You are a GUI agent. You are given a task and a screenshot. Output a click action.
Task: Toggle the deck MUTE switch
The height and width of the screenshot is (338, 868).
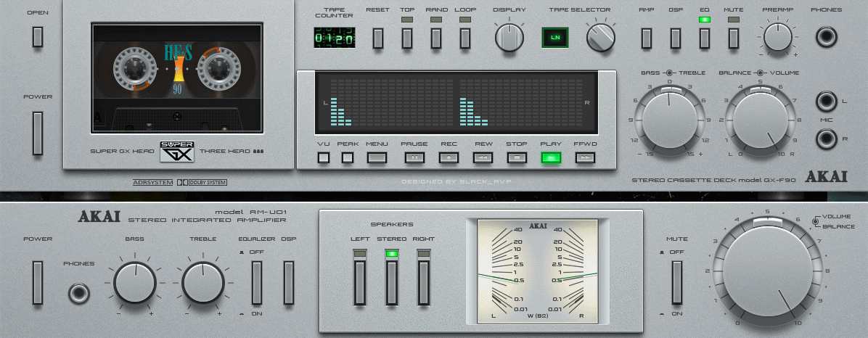[734, 38]
